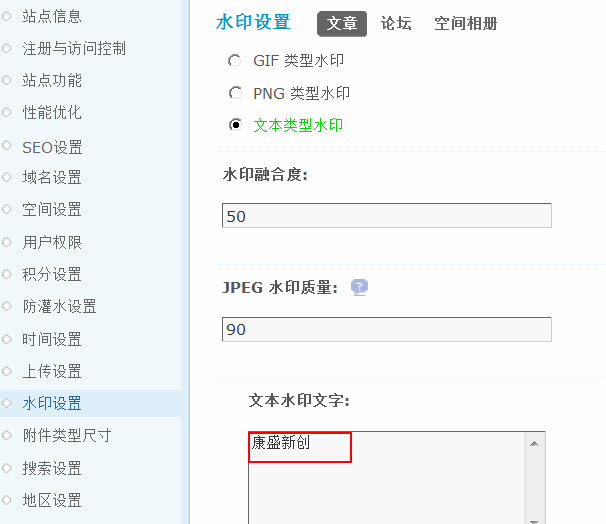Open 附件类型尺寸 in the sidebar
606x524 pixels.
(66, 435)
